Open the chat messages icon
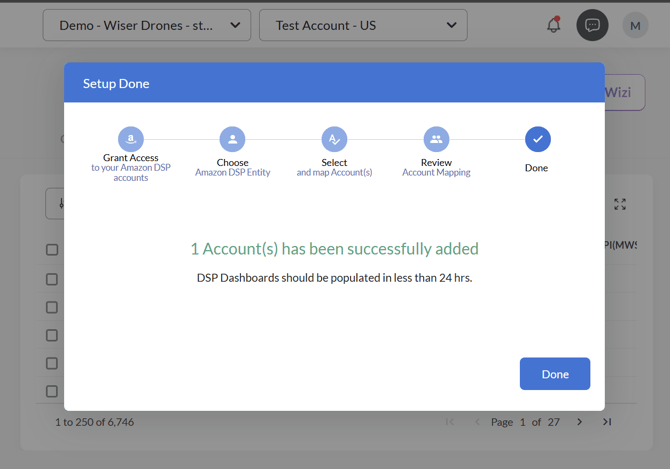Screen dimensions: 670x469 (592, 25)
